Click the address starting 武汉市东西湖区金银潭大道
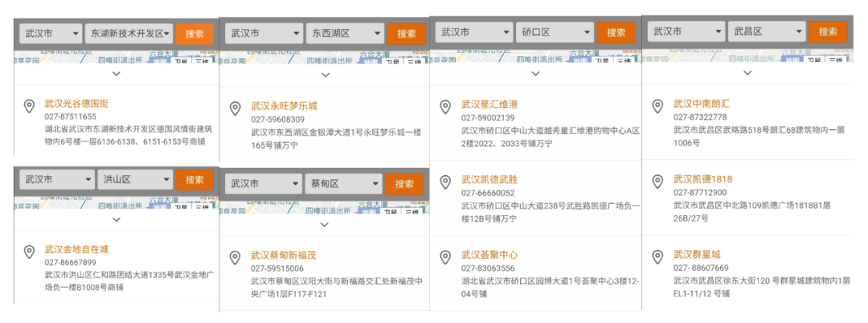The width and height of the screenshot is (868, 323). coord(337,139)
